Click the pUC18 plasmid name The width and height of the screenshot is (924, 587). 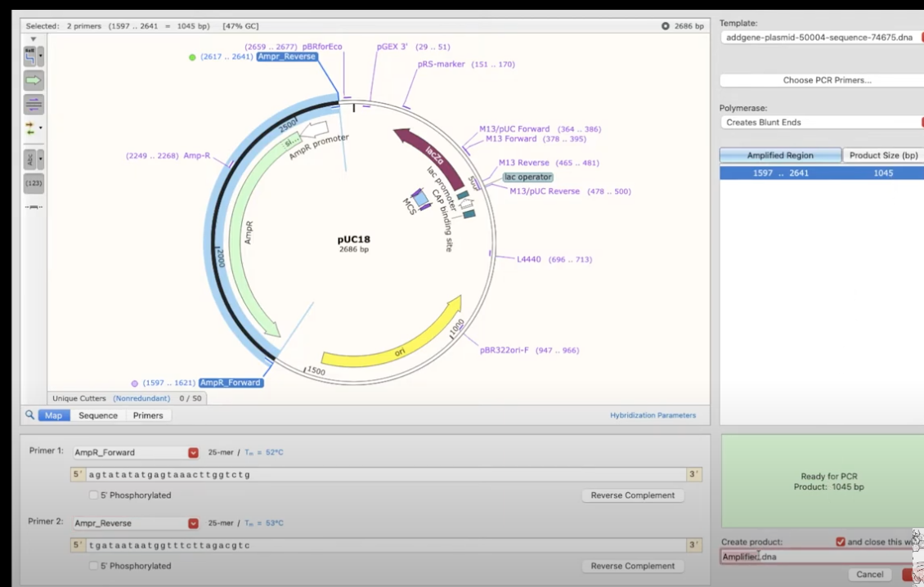tap(353, 240)
